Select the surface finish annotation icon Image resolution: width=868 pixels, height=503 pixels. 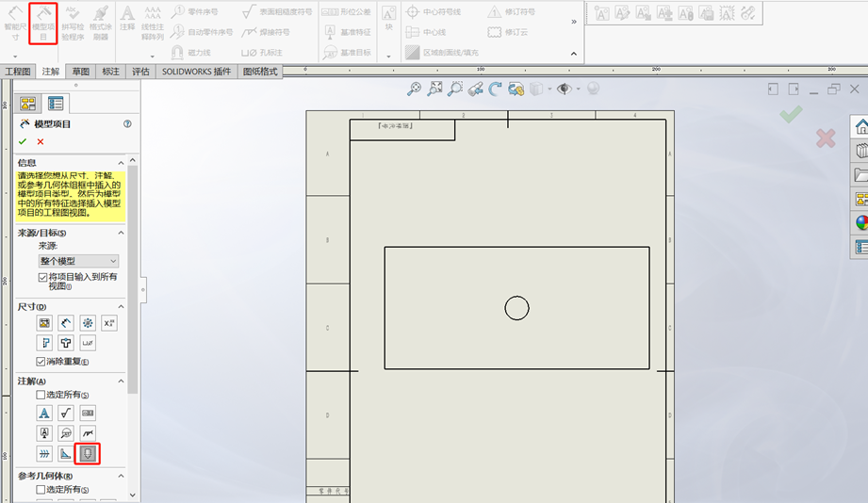(66, 413)
